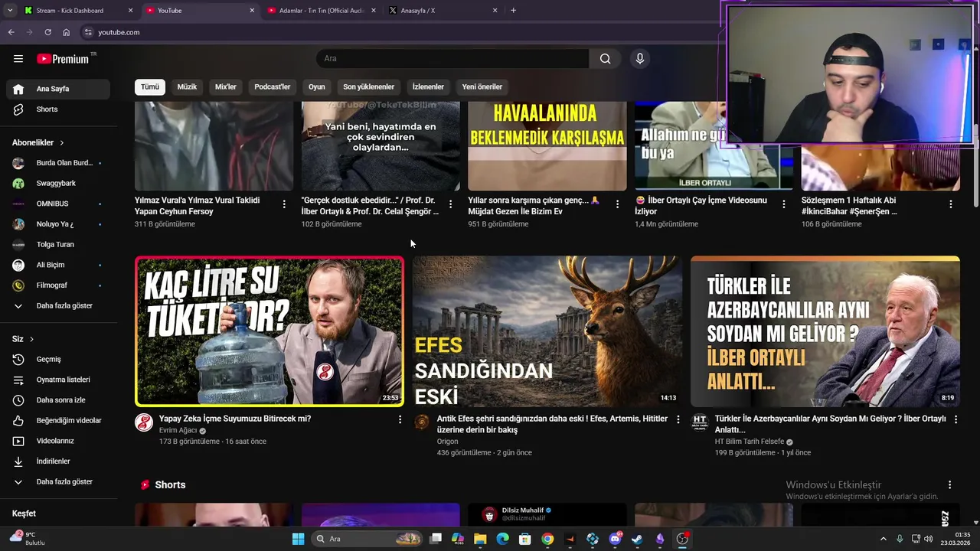The image size is (980, 551).
Task: Open İndirilenler in sidebar
Action: coord(58,461)
